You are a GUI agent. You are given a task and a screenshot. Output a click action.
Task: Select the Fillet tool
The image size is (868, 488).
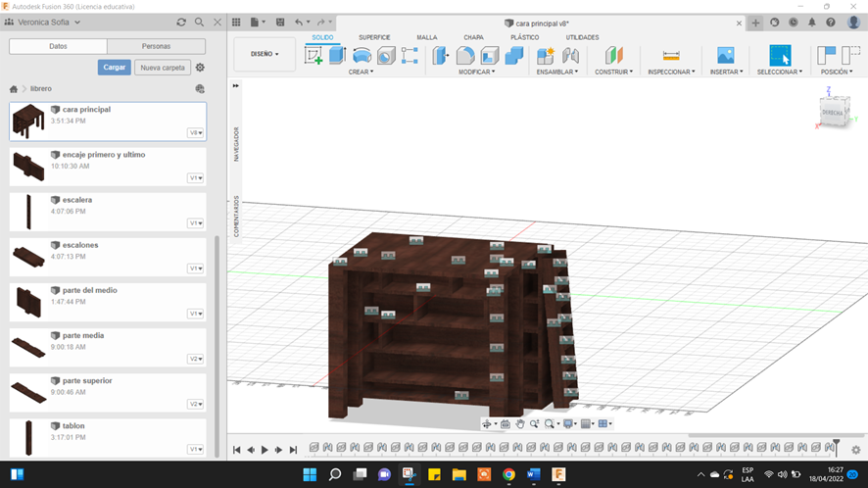coord(465,56)
